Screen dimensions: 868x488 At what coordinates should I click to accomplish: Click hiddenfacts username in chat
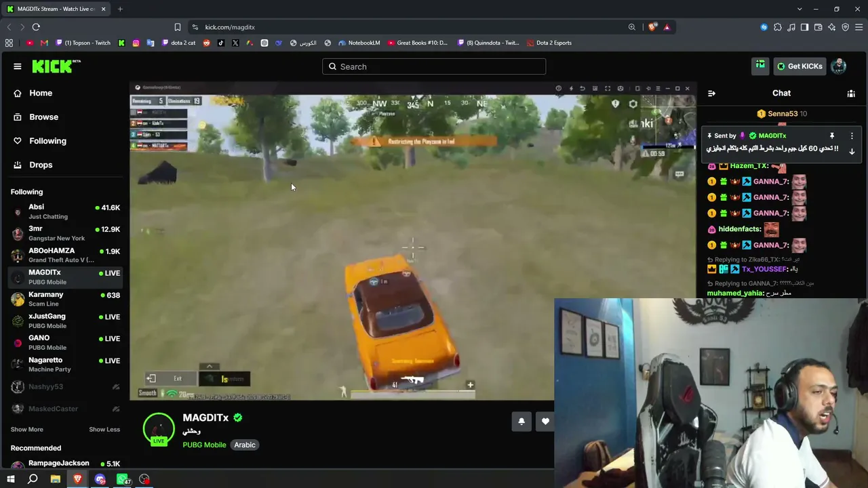point(739,229)
